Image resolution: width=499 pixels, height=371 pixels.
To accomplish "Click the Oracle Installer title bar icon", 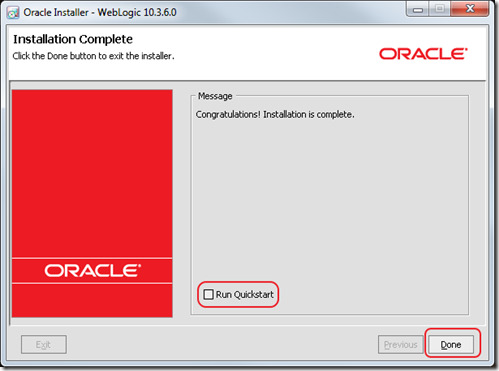I will click(13, 13).
